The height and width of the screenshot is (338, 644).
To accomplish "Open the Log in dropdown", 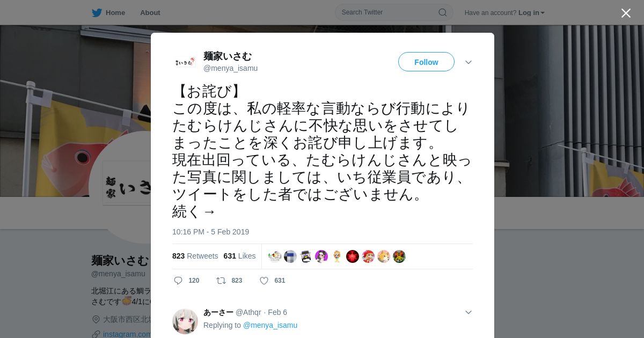I will [x=531, y=13].
